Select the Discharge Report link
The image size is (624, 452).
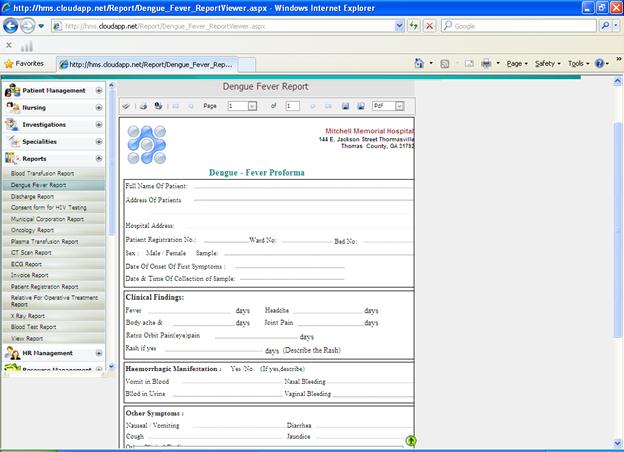[x=32, y=197]
